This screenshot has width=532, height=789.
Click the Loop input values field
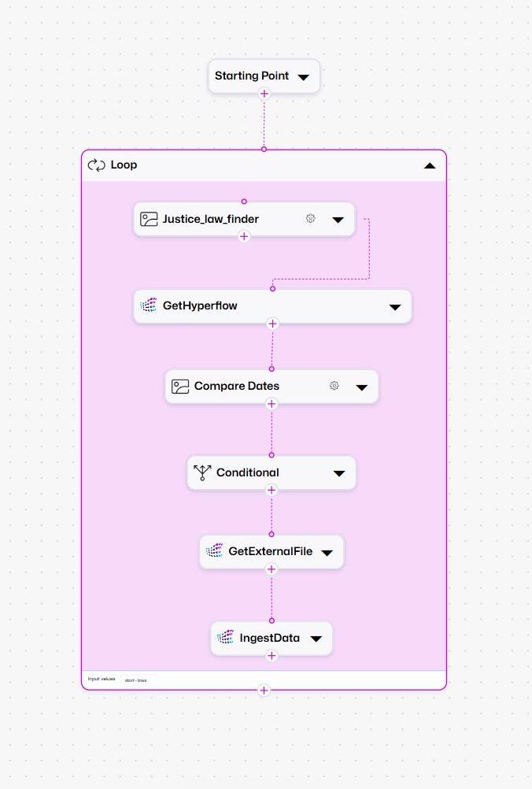pos(139,680)
